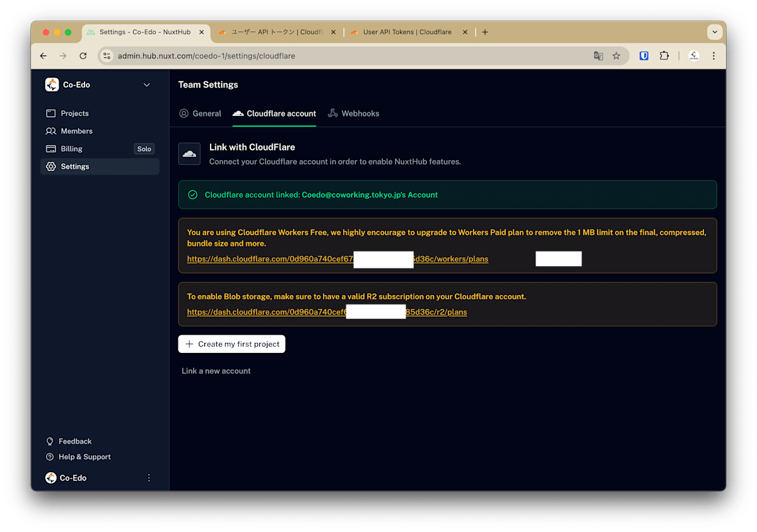Screen dimensions: 757x532
Task: Click the enable Blob storage notice text
Action: (356, 296)
